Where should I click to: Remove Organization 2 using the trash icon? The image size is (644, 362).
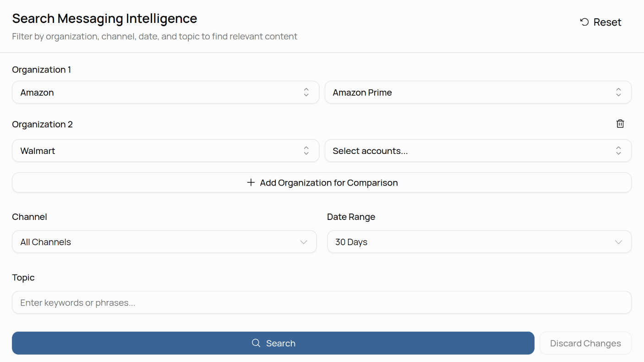tap(620, 123)
